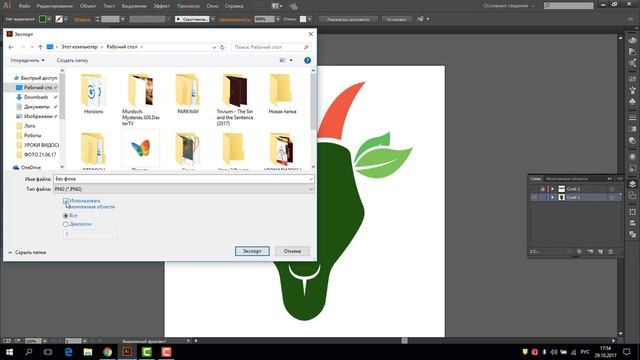Toggle visibility of Слой 1 layer
This screenshot has width=640, height=360.
pos(534,197)
